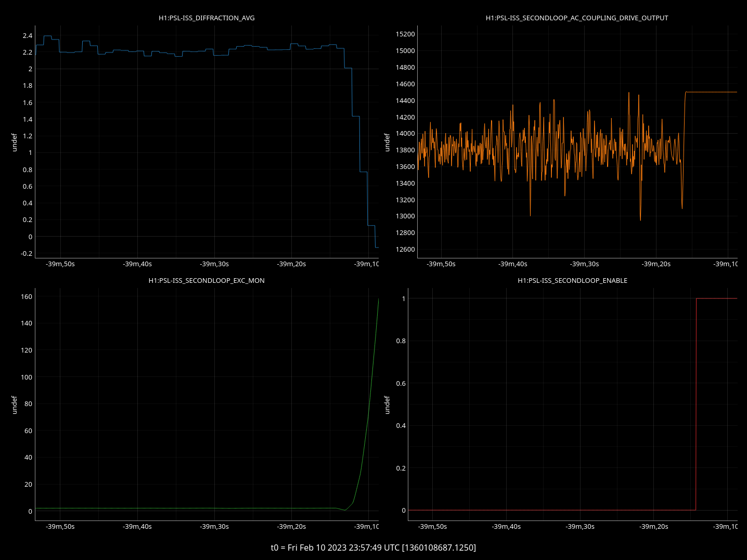Click the 2.4 y-axis tick in the diffraction plot

pyautogui.click(x=27, y=35)
